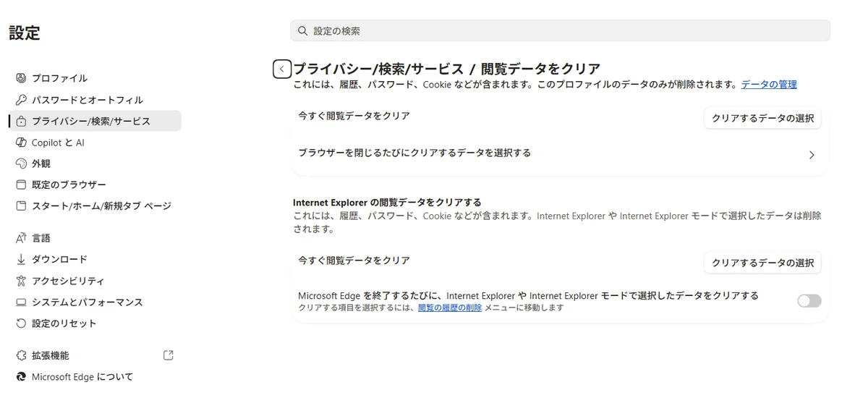The height and width of the screenshot is (411, 868).
Task: Click the reset icon beside 設定のリセット
Action: [21, 323]
